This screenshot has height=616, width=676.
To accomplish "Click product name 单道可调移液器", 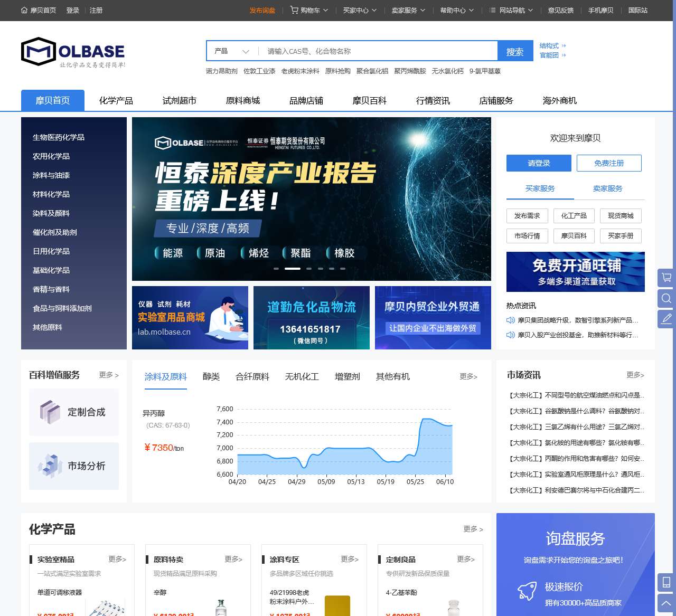I will pyautogui.click(x=60, y=593).
